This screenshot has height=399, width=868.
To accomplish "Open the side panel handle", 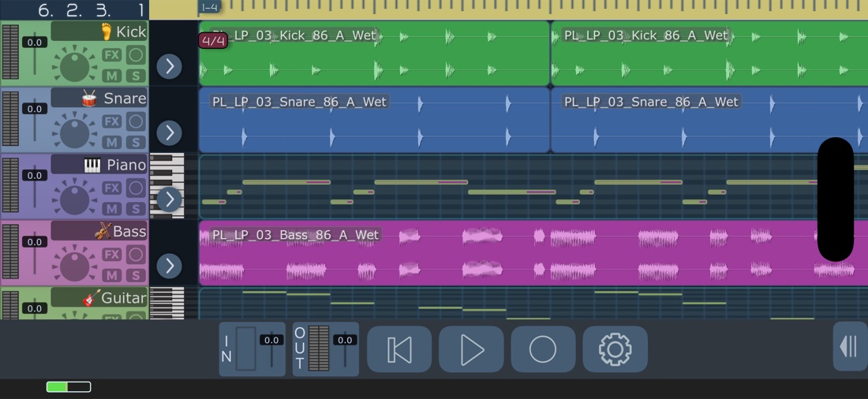I will tap(851, 347).
